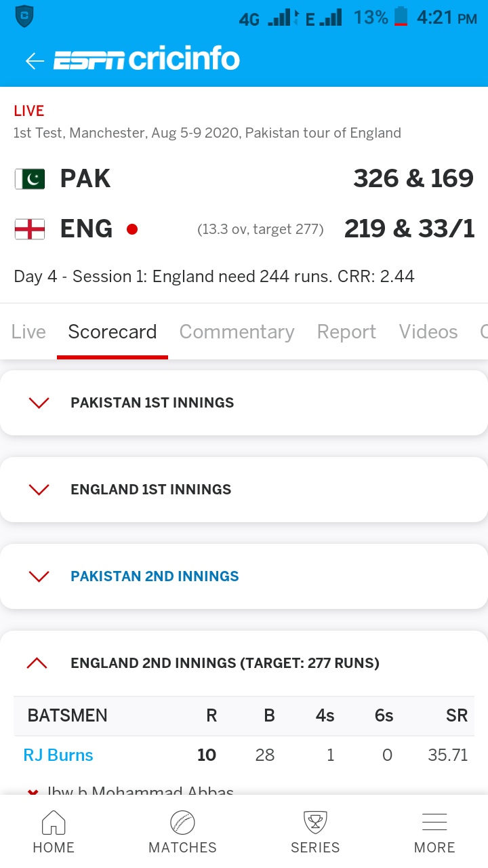Viewport: 488px width, 868px height.
Task: Open Series trophy icon
Action: (315, 823)
